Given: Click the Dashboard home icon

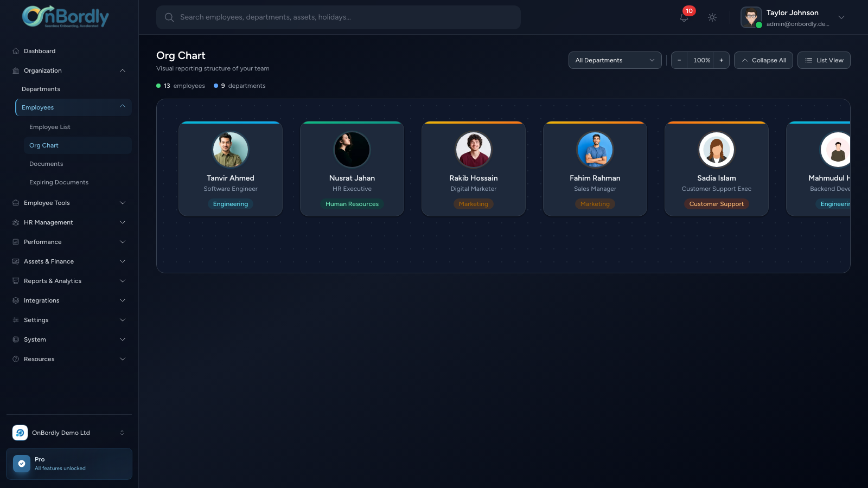Looking at the screenshot, I should tap(16, 51).
